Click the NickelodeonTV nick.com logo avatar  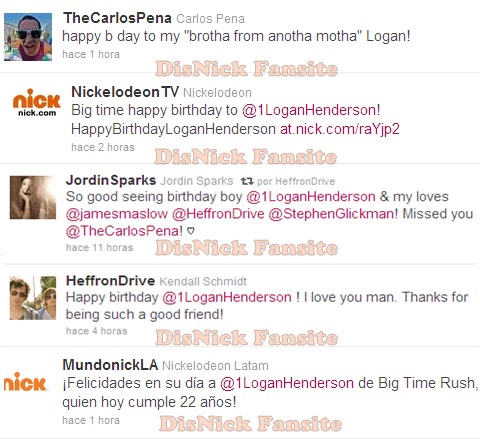tap(37, 102)
